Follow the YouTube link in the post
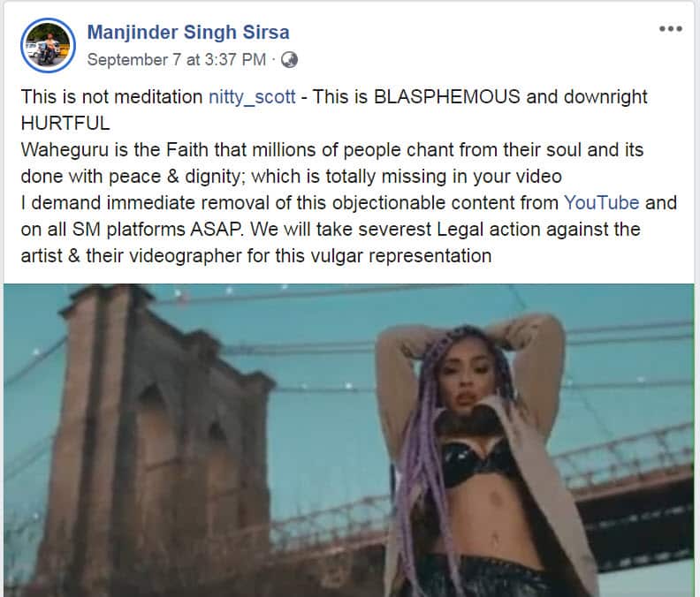Viewport: 700px width, 597px height. (x=601, y=203)
